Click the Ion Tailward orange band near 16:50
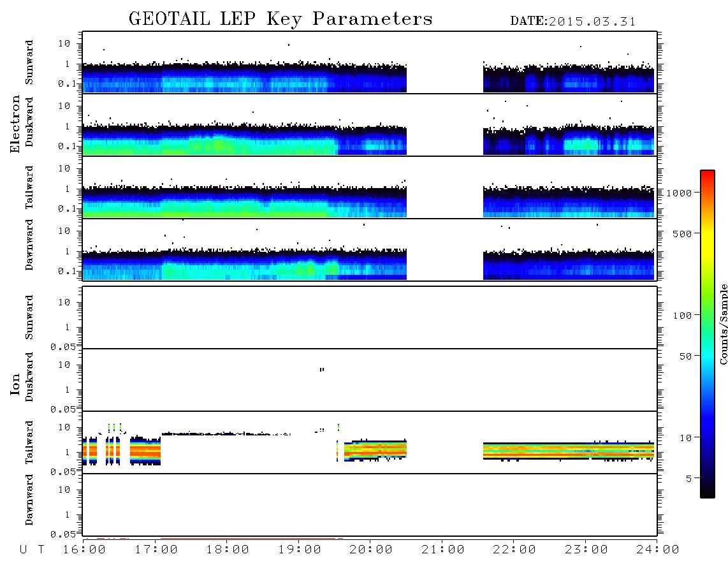This screenshot has height=561, width=728. [x=145, y=451]
